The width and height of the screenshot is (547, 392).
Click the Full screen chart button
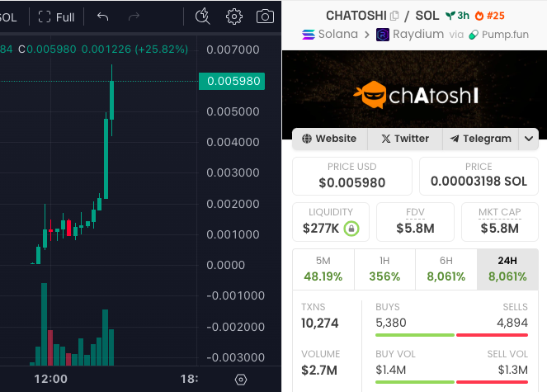click(x=56, y=17)
